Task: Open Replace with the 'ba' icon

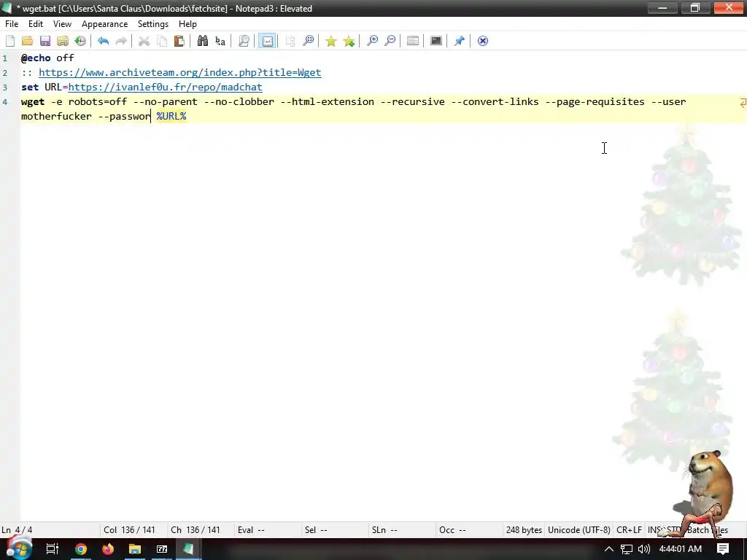Action: (x=220, y=41)
